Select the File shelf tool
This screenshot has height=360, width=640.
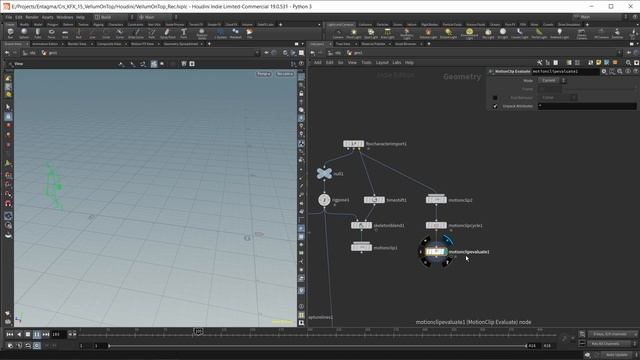point(249,33)
